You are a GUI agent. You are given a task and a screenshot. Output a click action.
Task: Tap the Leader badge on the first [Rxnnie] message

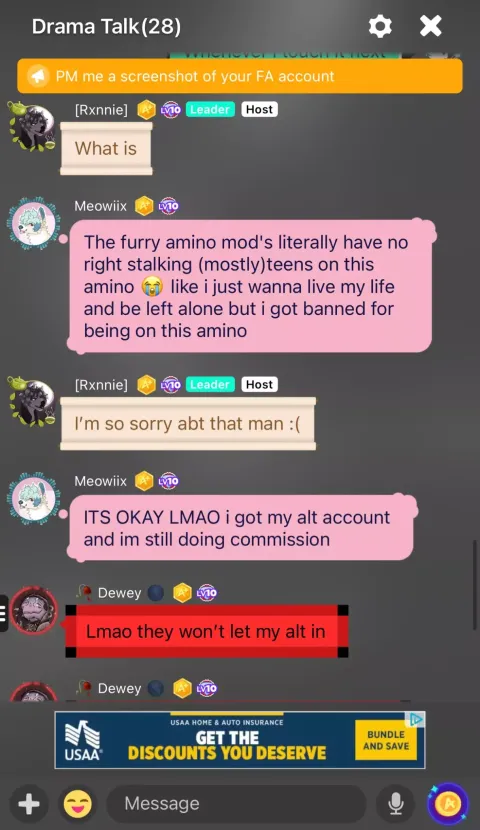tap(210, 110)
